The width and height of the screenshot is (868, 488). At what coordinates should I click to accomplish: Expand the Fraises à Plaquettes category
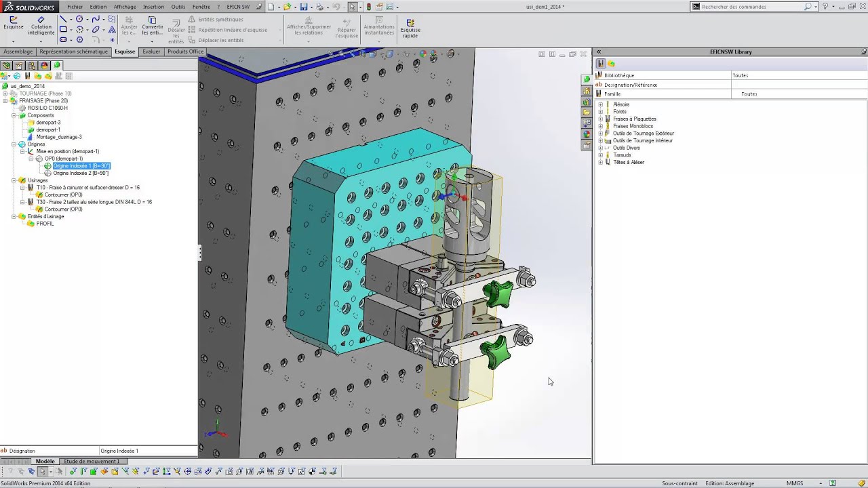point(600,119)
